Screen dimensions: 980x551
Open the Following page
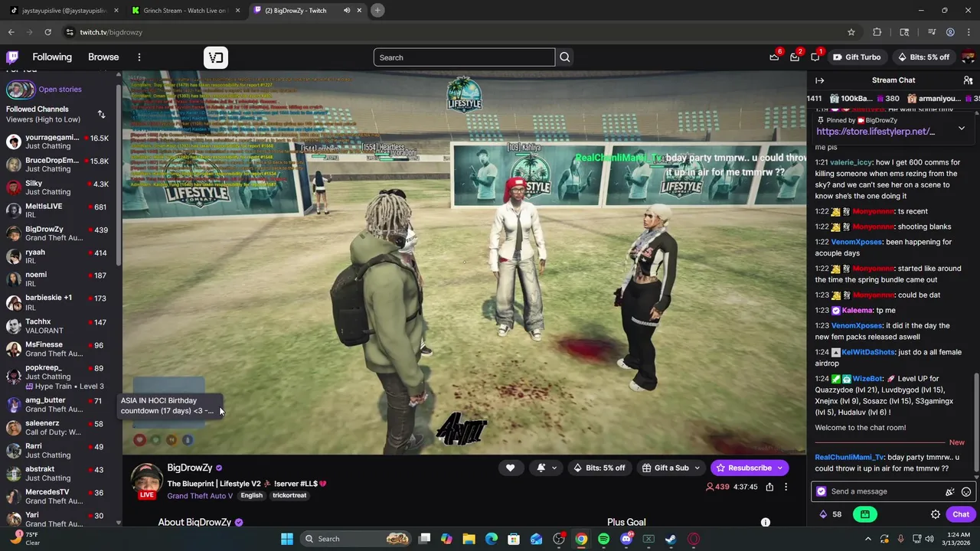(x=52, y=57)
